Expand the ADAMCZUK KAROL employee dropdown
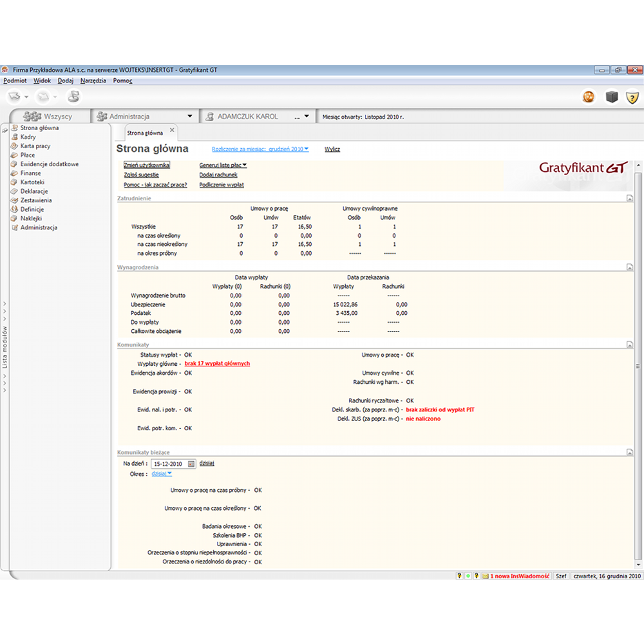Image resolution: width=644 pixels, height=644 pixels. coord(307,117)
